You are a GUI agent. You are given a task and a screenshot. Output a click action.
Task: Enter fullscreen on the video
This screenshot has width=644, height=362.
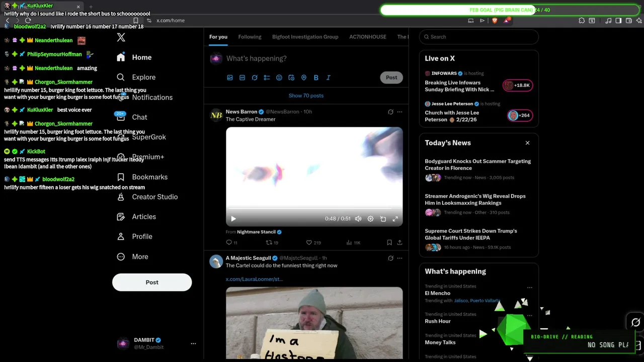[395, 219]
